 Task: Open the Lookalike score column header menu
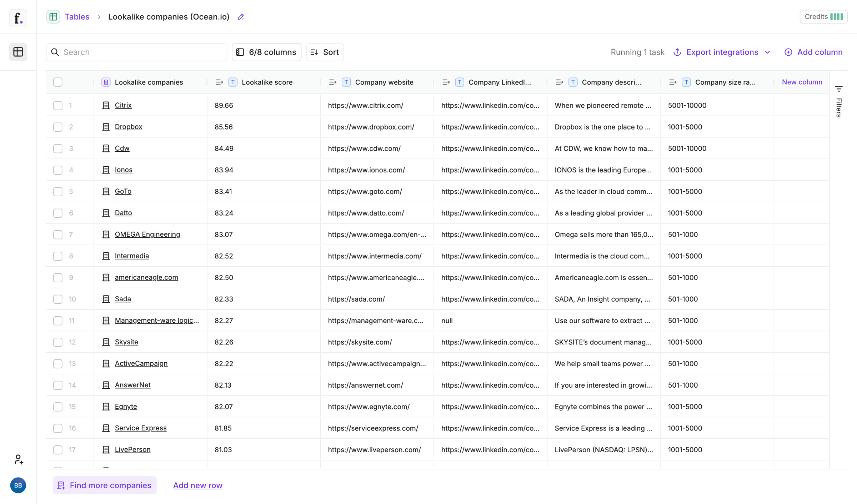click(x=267, y=82)
